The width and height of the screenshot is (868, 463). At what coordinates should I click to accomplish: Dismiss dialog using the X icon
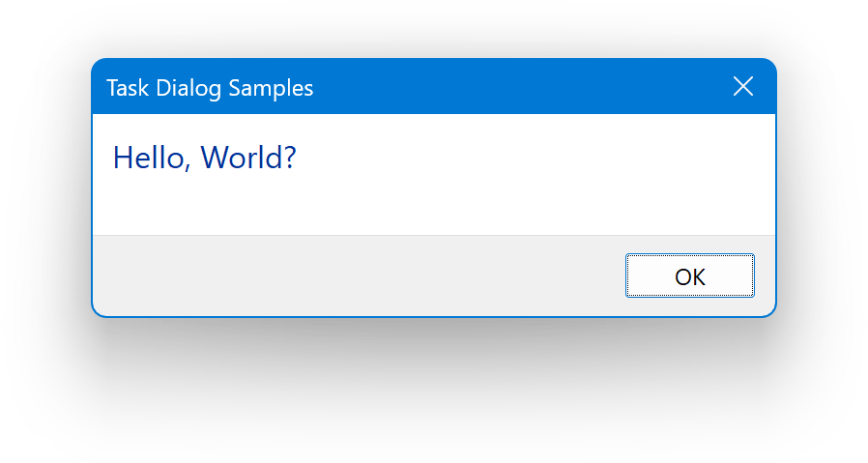click(x=742, y=87)
